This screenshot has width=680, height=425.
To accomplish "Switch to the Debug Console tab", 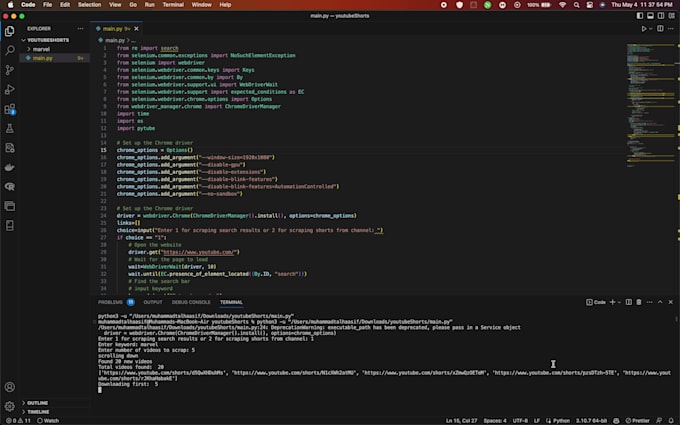I will 192,302.
